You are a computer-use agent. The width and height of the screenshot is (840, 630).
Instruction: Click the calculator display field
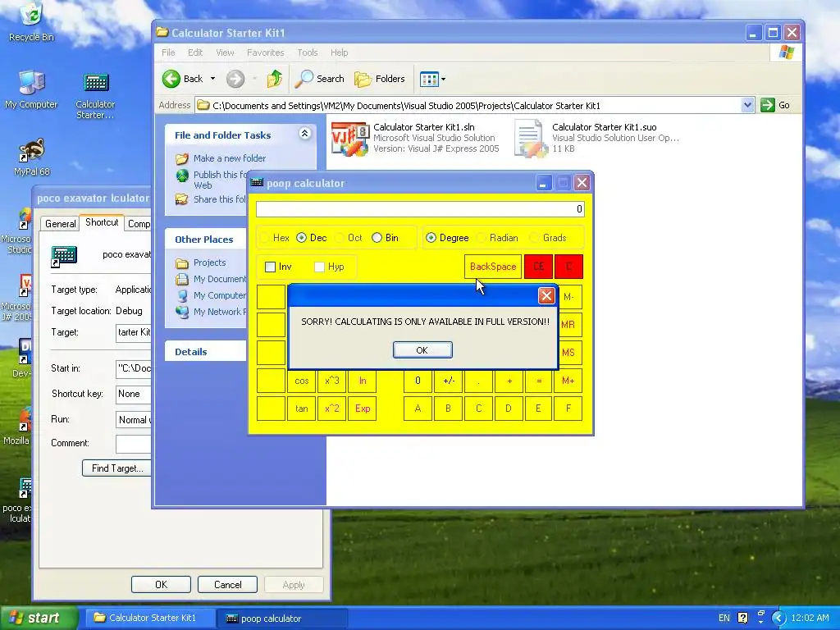(x=420, y=209)
